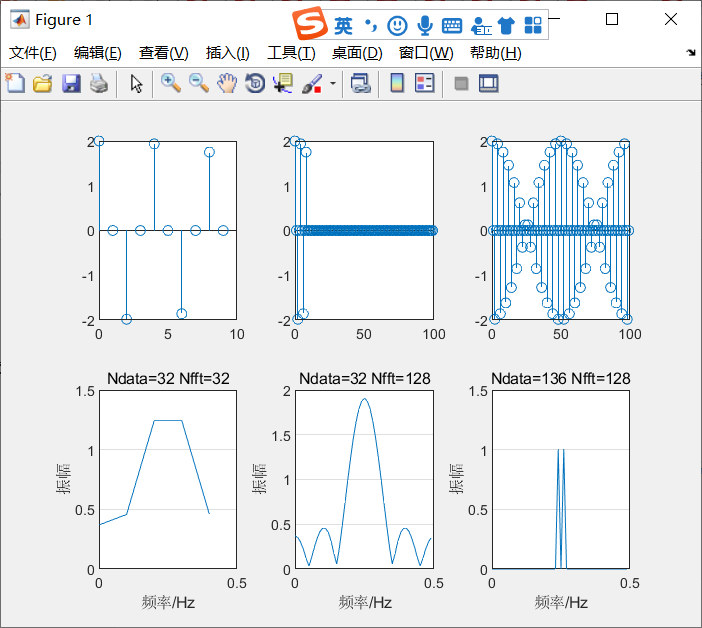Open the 查看(V) menu
Screen dimensions: 702x628
pos(163,53)
